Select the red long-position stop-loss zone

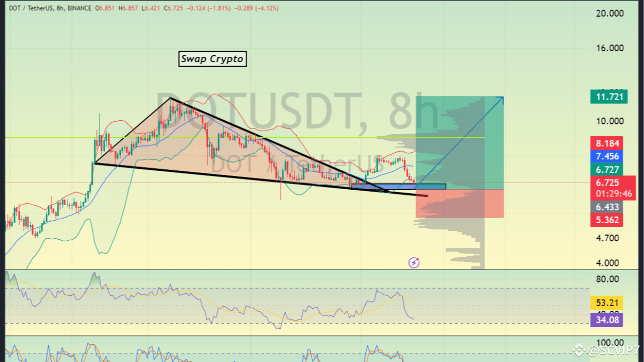pos(459,204)
